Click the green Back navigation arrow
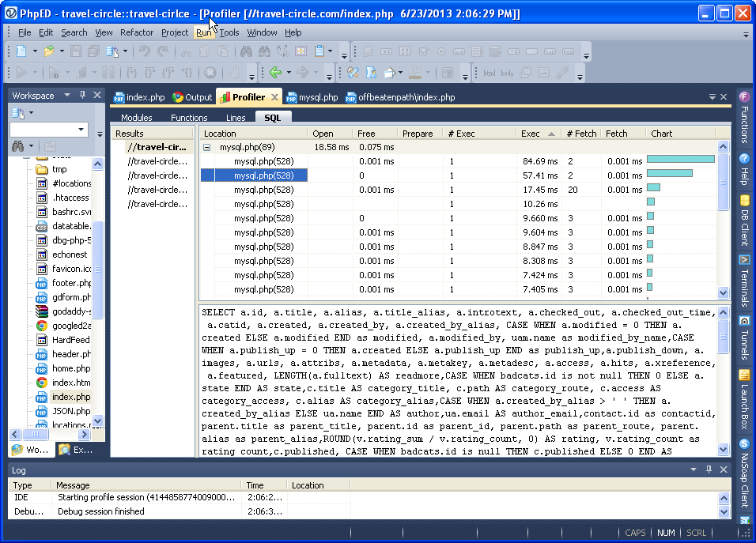 [274, 73]
